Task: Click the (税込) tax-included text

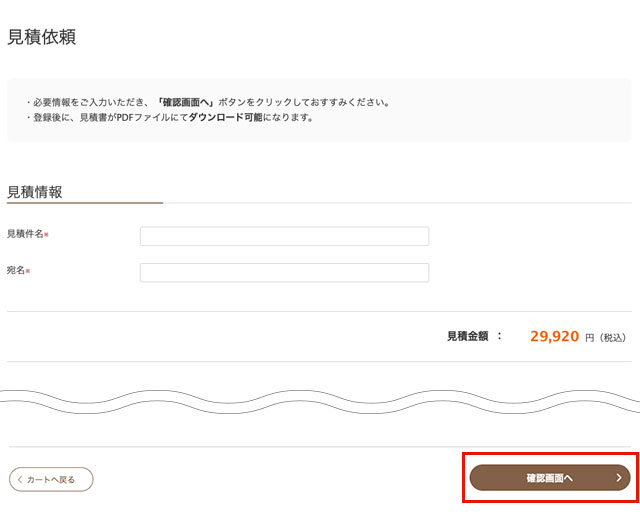Action: (x=612, y=338)
